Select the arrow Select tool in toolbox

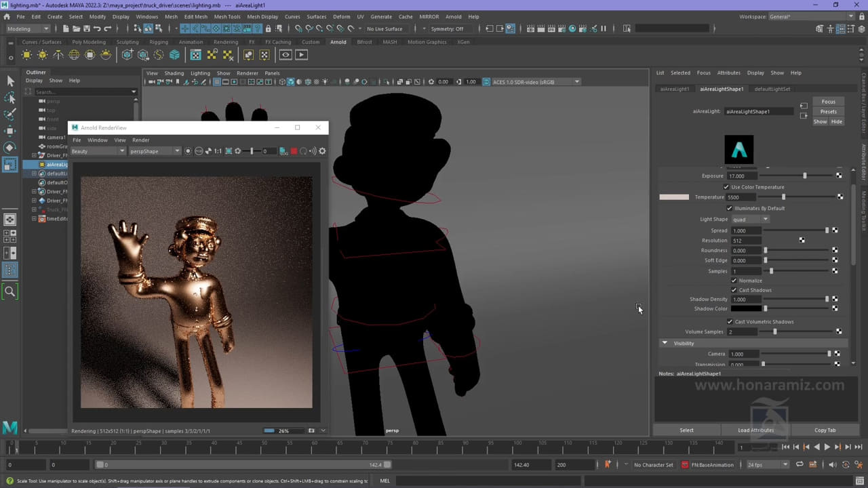10,81
